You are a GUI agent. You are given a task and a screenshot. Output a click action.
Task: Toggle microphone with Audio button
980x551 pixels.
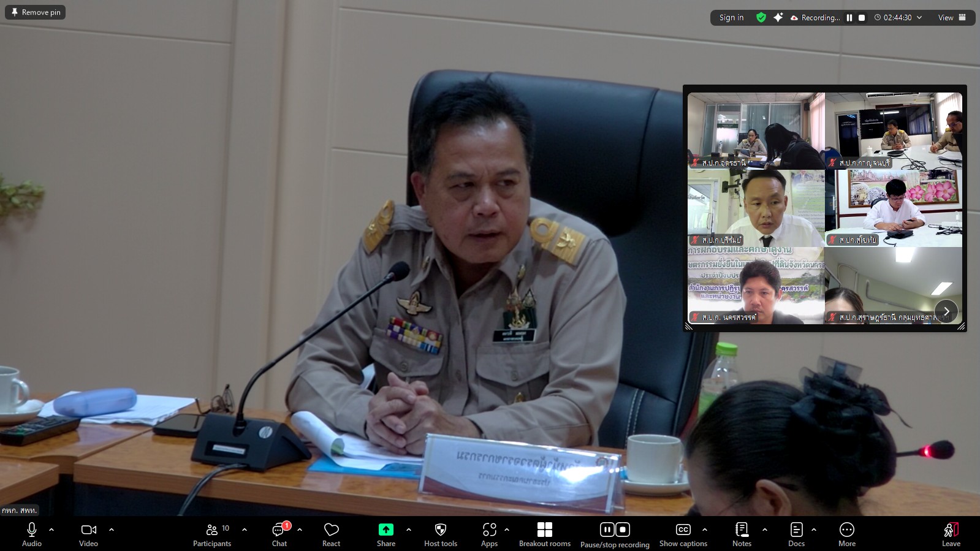point(32,534)
